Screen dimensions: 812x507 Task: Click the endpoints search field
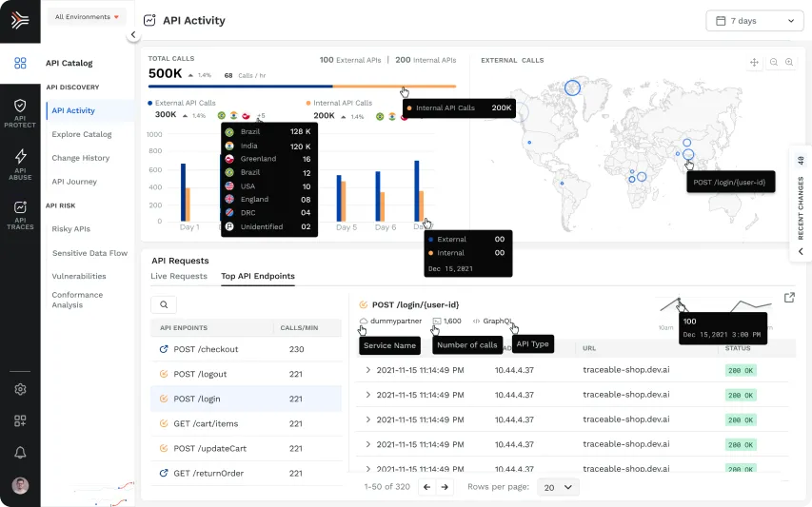(x=164, y=304)
